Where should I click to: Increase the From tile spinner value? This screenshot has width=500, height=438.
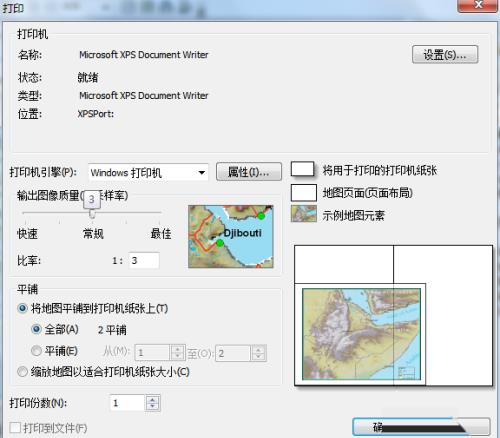coord(178,349)
